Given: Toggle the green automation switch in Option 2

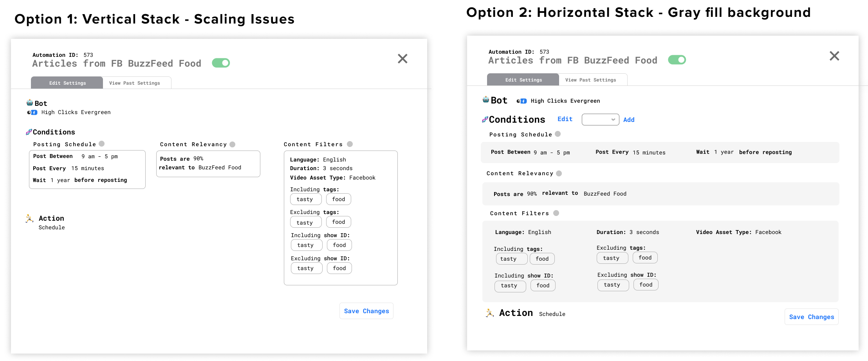Looking at the screenshot, I should 677,60.
